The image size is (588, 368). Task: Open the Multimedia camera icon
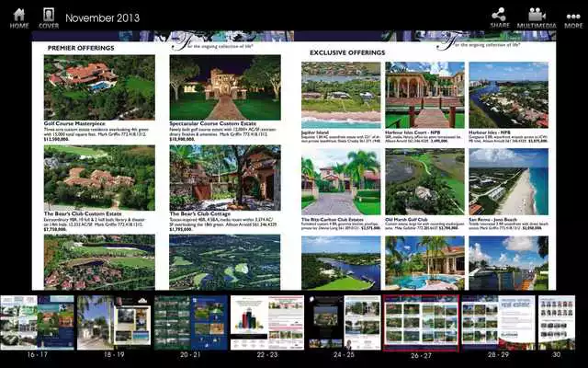(x=537, y=18)
